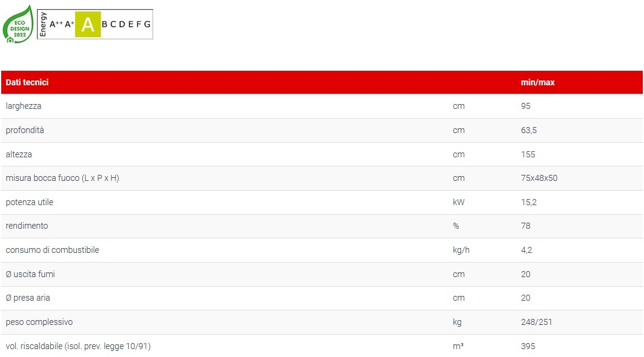Click the Ø uscita fumi label
Screen dimensions: 644x357
[30, 274]
